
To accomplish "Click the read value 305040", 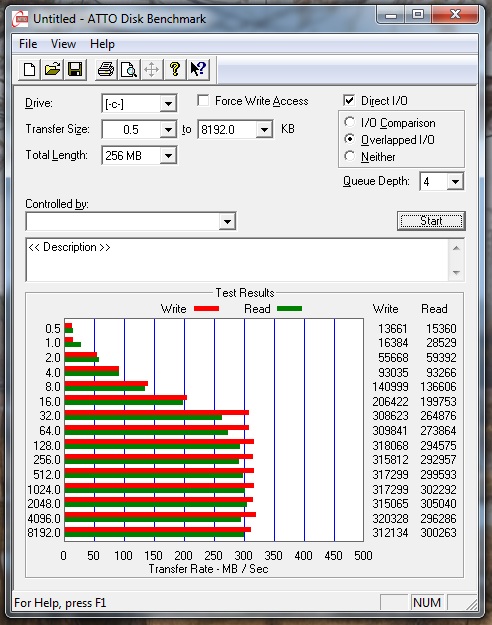I will (x=438, y=503).
